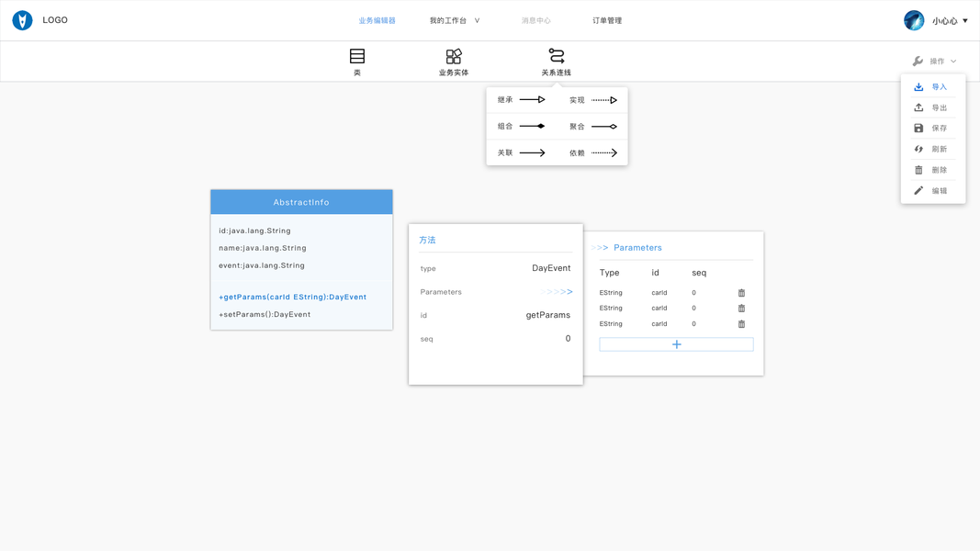Click the export (导出) icon
The image size is (980, 551).
coord(918,107)
